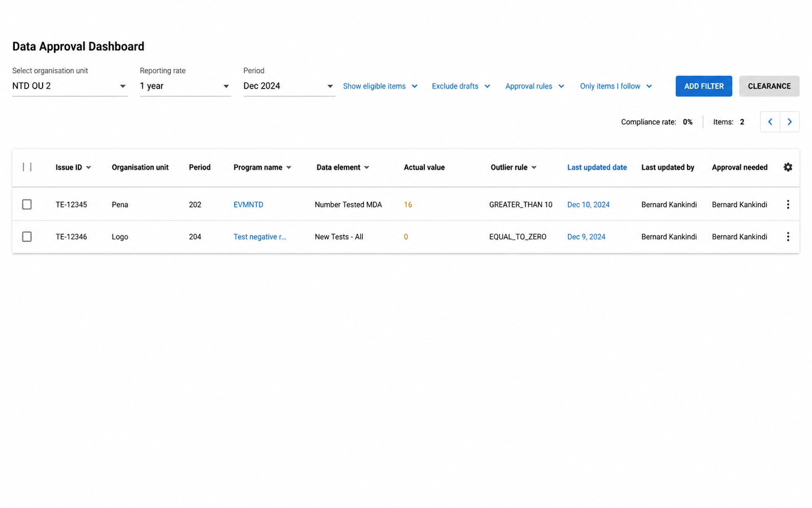Open Program name column filter
Image resolution: width=812 pixels, height=508 pixels.
coord(289,167)
